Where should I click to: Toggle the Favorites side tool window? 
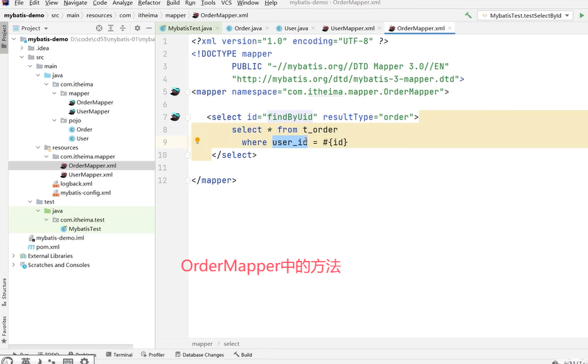(x=4, y=330)
